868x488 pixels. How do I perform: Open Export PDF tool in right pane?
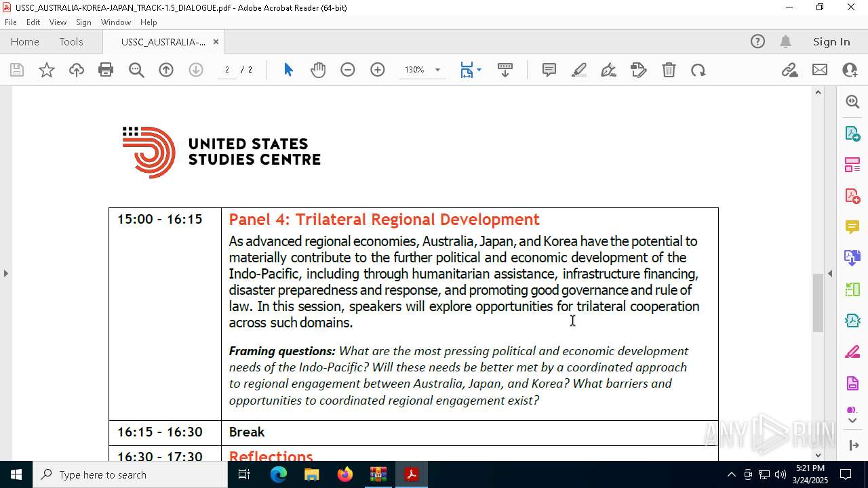(852, 133)
